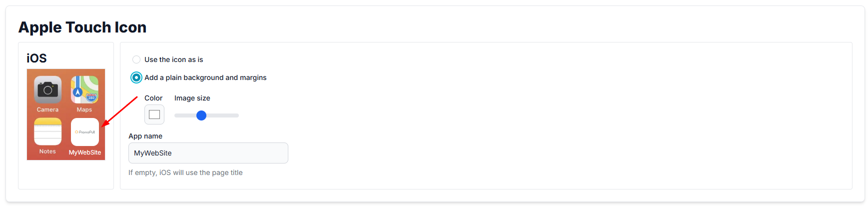Viewport: 868px width, 208px height.
Task: Click the yellow Notes app icon
Action: 48,131
